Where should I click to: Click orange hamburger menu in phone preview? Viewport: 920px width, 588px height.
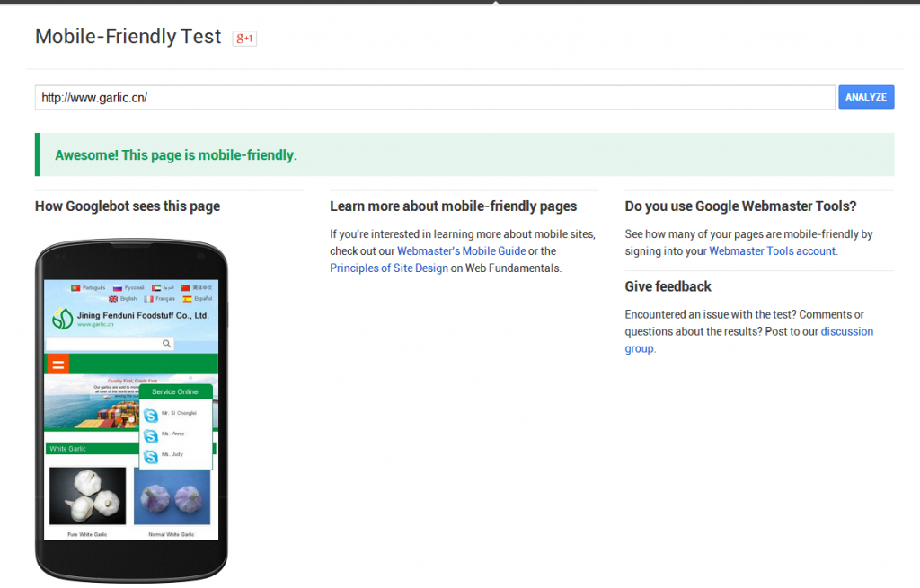pyautogui.click(x=58, y=364)
